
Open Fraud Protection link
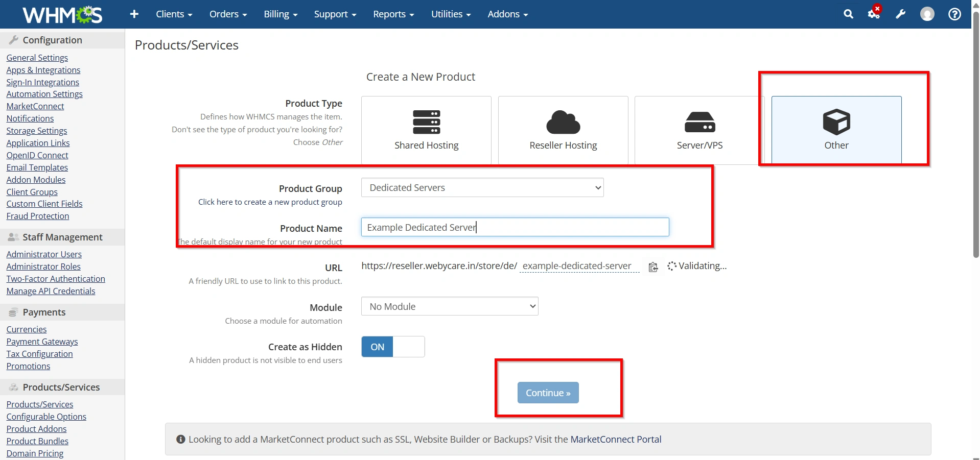38,216
